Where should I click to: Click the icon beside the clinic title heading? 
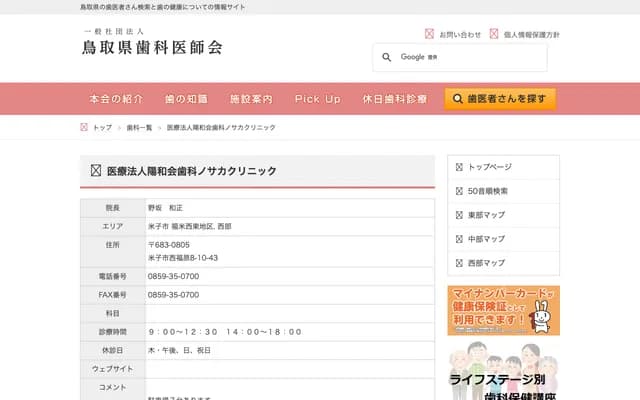pos(96,170)
